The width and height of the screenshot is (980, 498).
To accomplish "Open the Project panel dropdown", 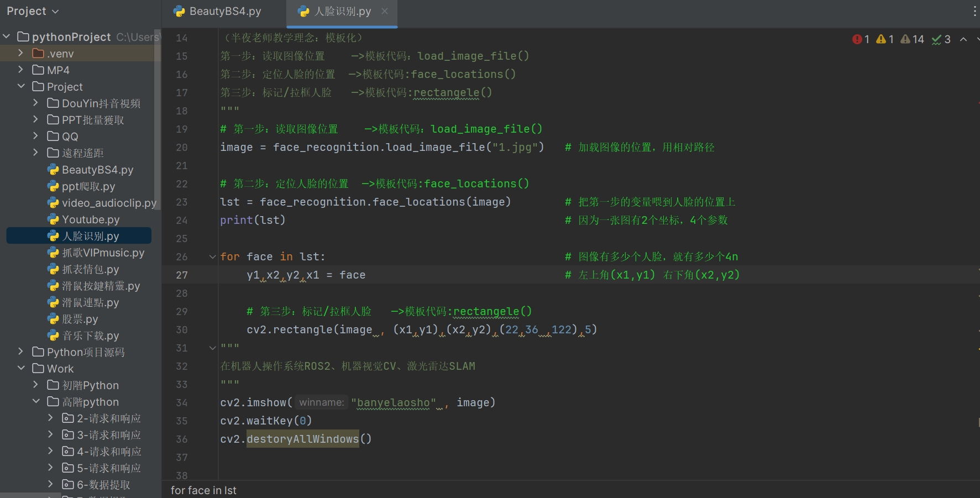I will [32, 11].
